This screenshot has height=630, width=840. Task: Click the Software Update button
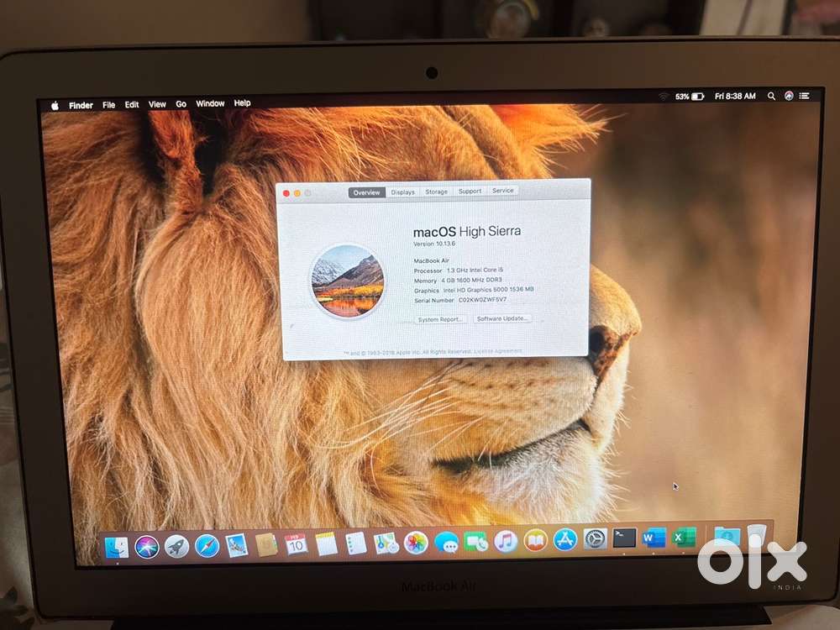(x=502, y=318)
